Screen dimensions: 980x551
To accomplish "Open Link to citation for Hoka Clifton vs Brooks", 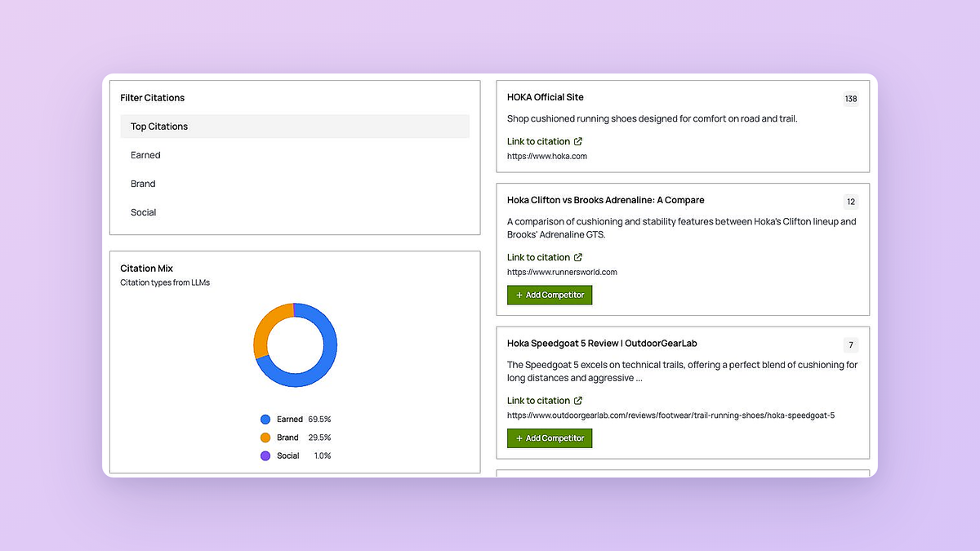I will click(538, 257).
